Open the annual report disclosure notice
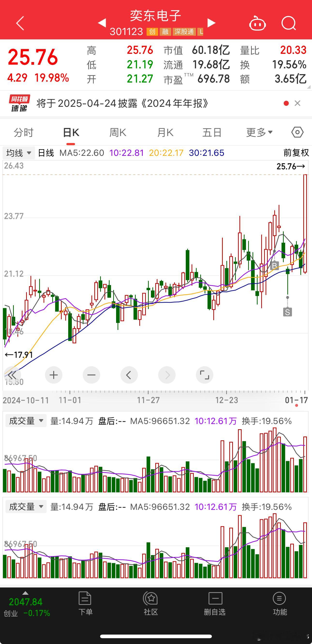 [122, 103]
